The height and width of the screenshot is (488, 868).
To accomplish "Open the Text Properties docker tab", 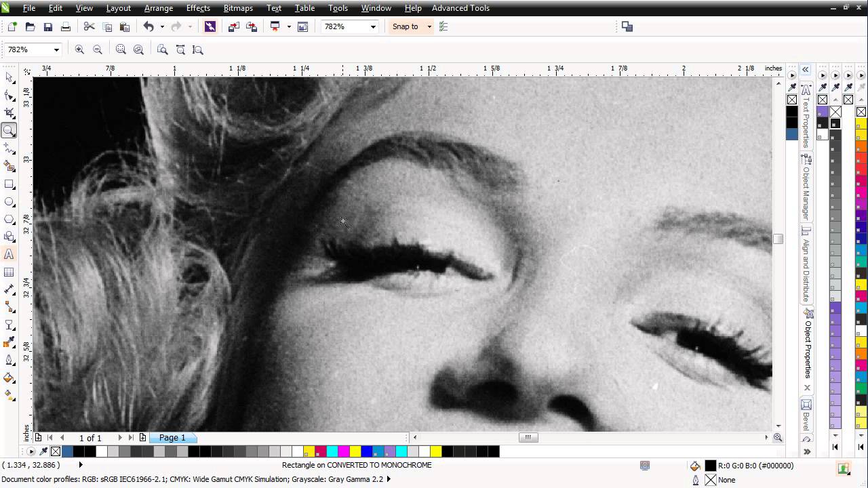I will coord(806,116).
